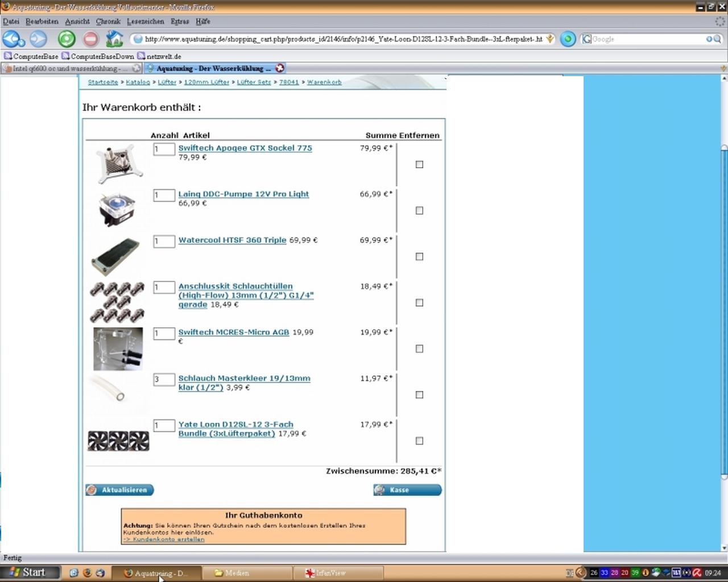Open Yate Loon D12SL-12 3-Fach link
This screenshot has width=728, height=582.
coord(235,429)
